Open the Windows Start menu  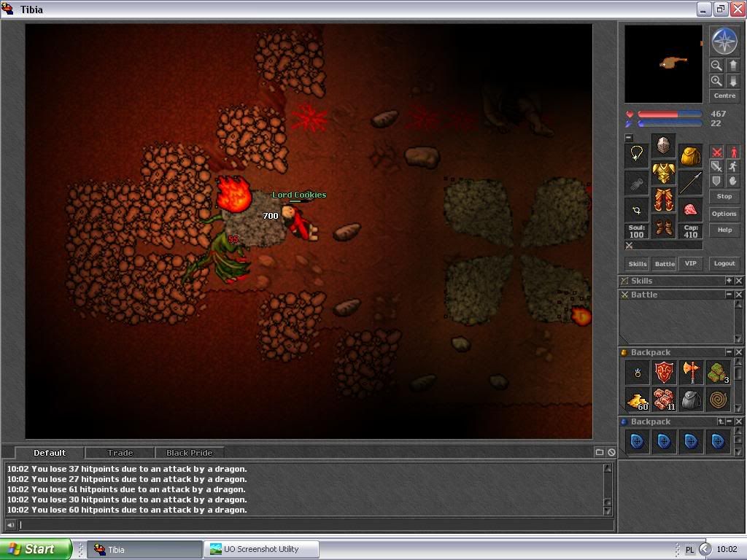tap(36, 549)
